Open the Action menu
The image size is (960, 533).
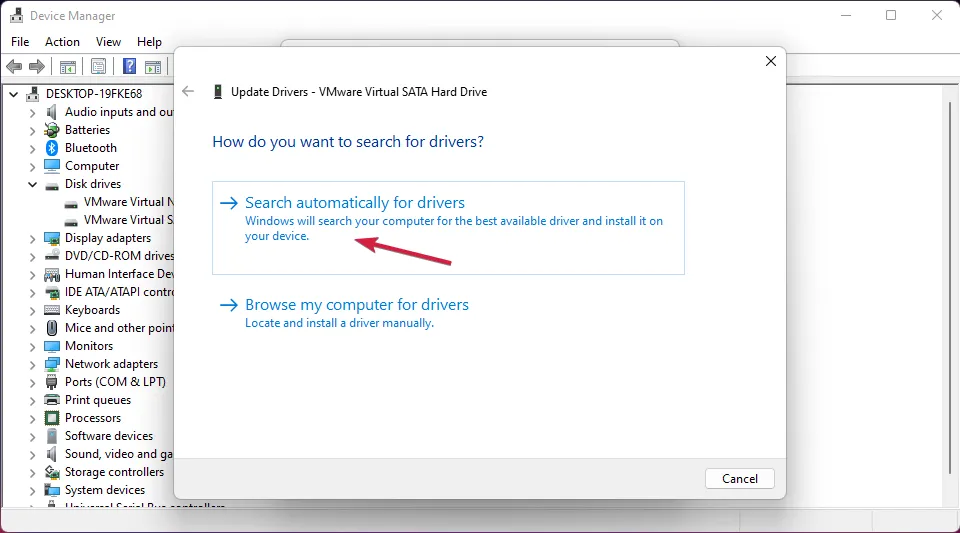point(62,42)
